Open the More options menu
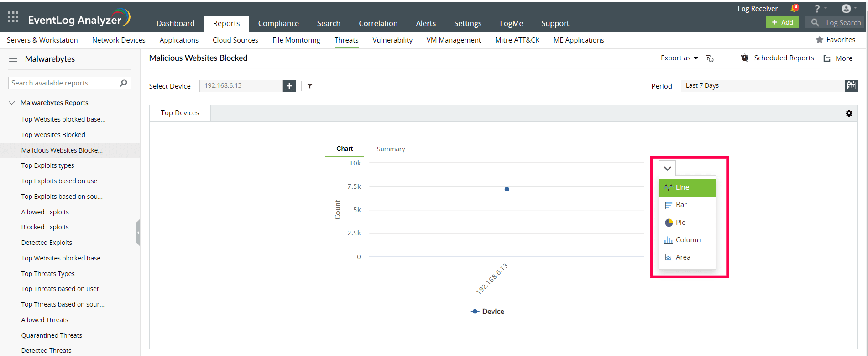 pos(838,58)
